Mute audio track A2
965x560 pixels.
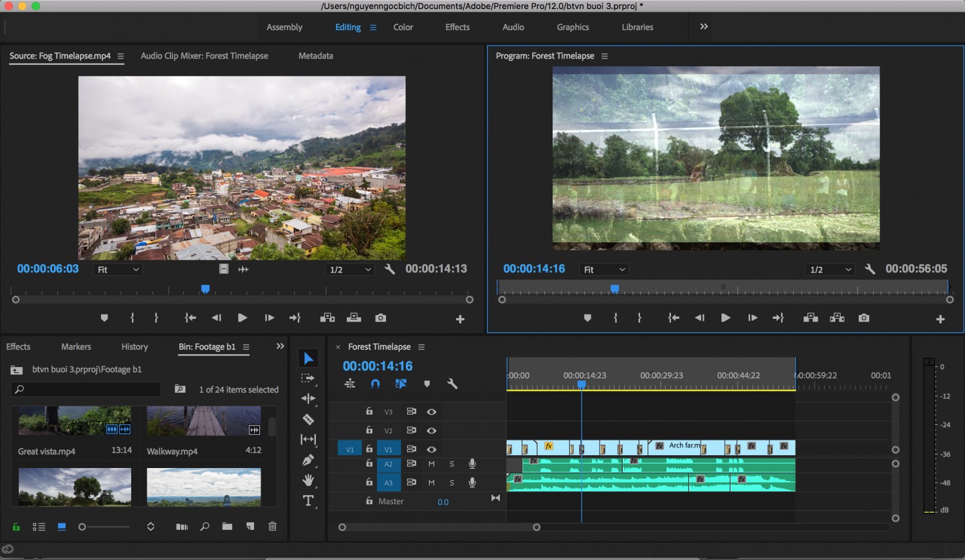pos(432,464)
